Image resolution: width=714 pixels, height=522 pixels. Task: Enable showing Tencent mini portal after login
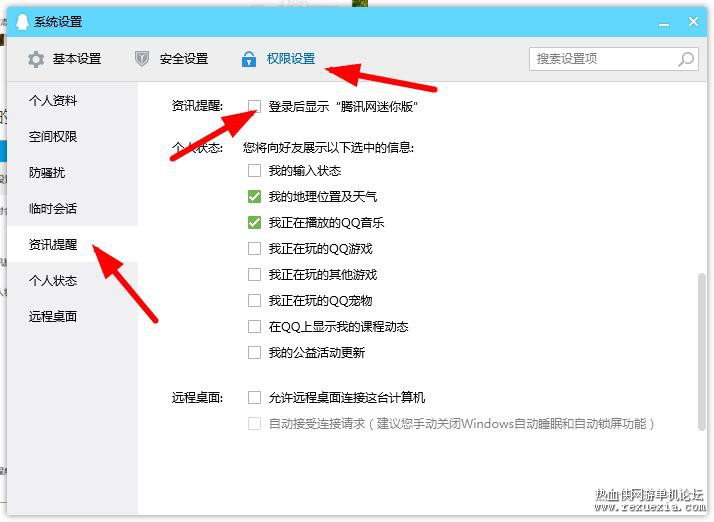point(254,107)
